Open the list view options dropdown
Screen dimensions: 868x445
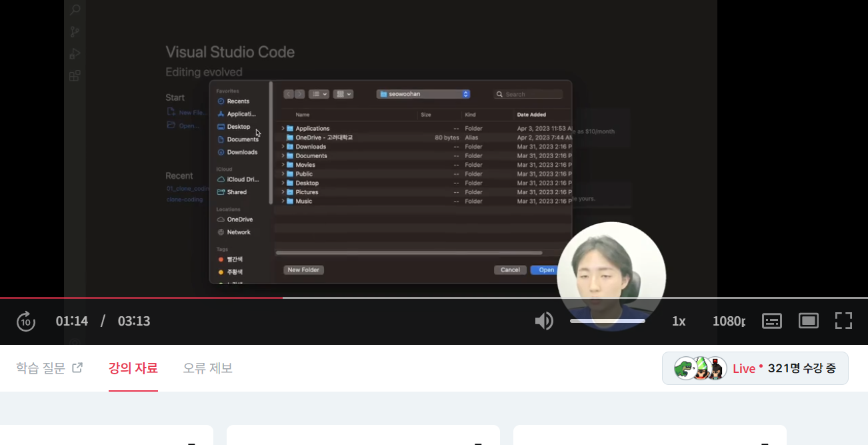click(319, 94)
